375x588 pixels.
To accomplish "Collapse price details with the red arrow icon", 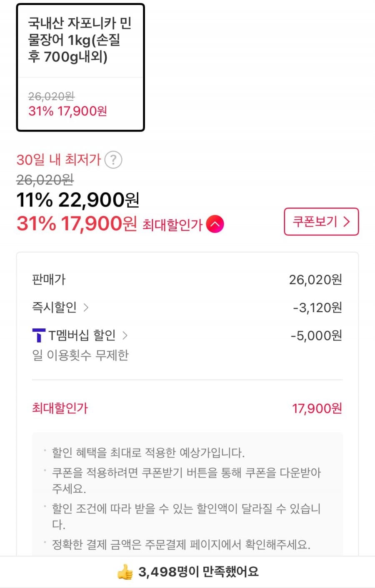I will [x=215, y=224].
